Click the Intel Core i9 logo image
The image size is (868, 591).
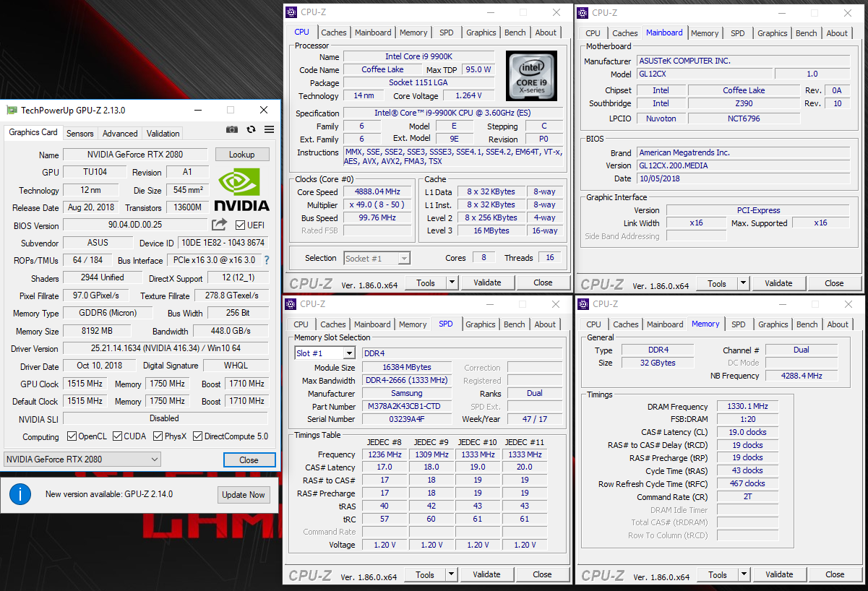pyautogui.click(x=531, y=76)
